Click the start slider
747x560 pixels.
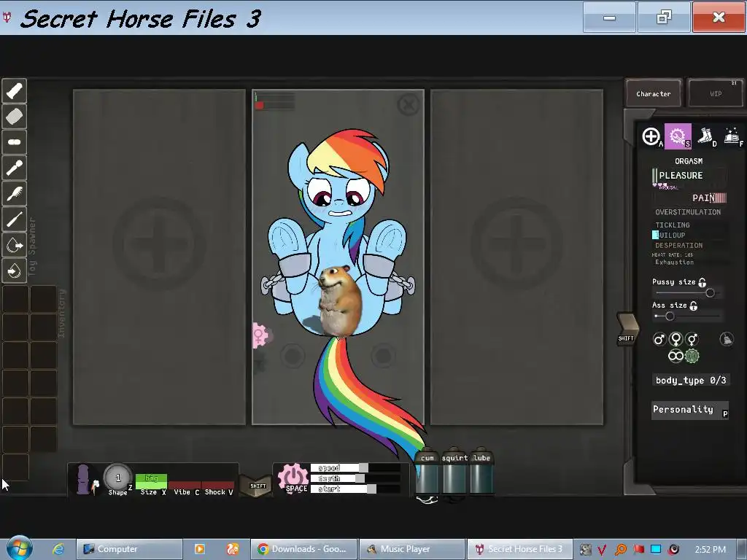tap(355, 489)
